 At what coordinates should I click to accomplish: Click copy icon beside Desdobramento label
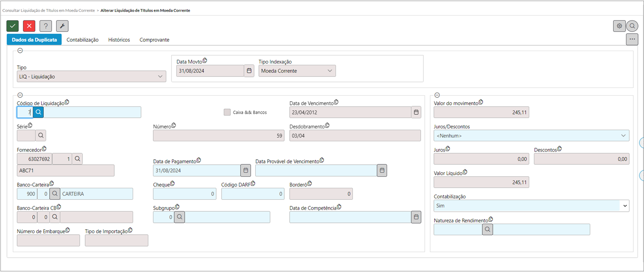pyautogui.click(x=328, y=126)
